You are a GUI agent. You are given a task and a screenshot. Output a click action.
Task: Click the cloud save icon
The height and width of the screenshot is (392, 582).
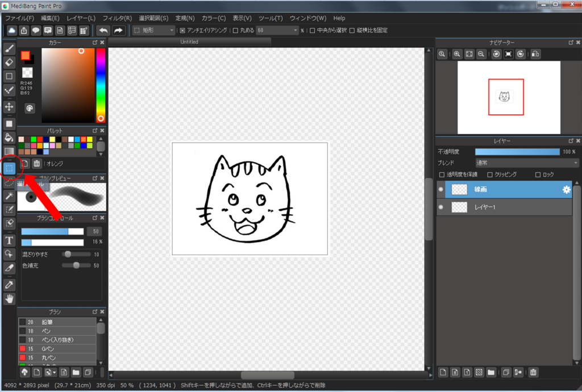tap(12, 31)
